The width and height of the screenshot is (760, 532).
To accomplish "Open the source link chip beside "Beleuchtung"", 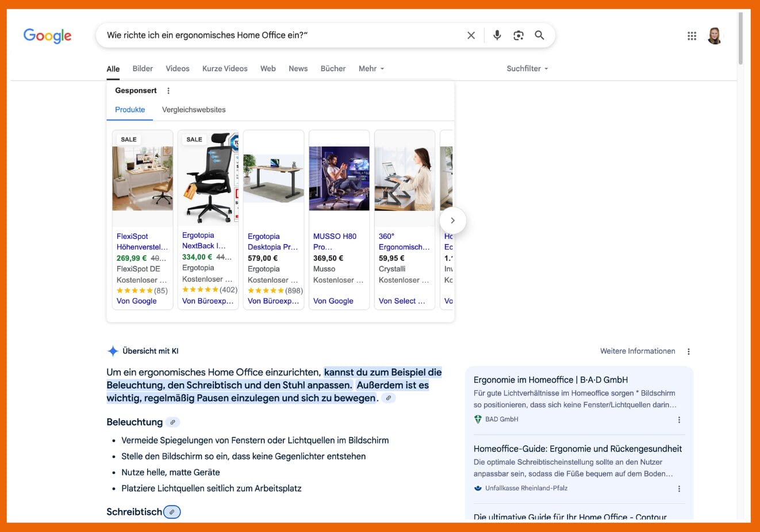I will (x=173, y=422).
